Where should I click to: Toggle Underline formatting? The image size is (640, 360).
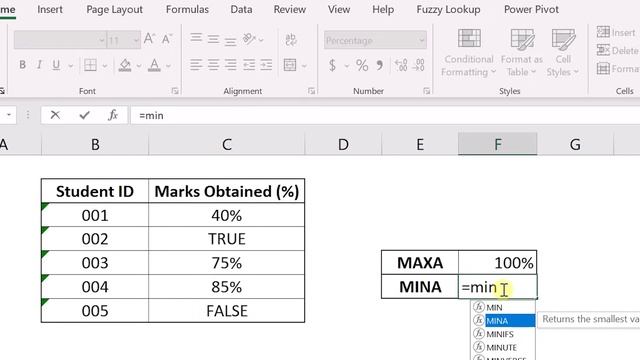point(56,65)
